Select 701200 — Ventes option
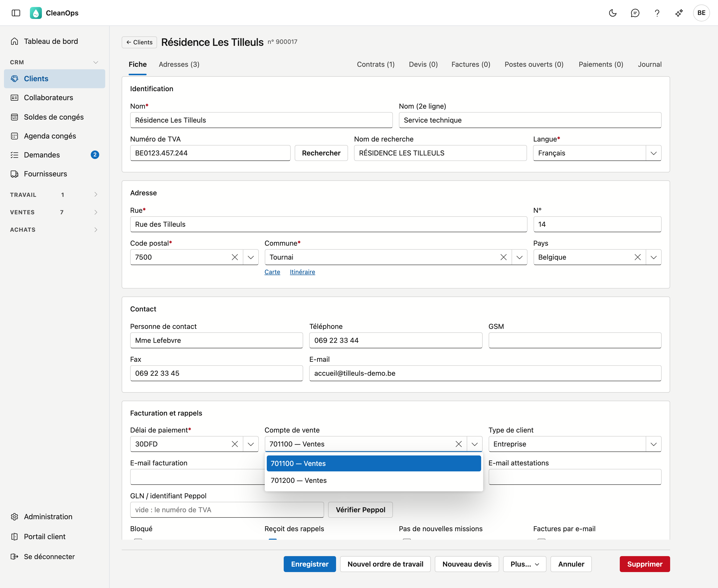Image resolution: width=718 pixels, height=588 pixels. point(374,480)
